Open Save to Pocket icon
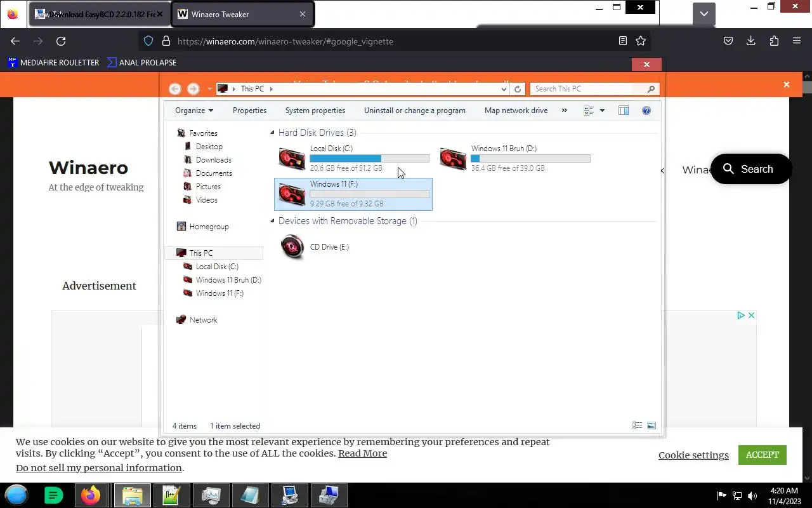The image size is (812, 508). pos(728,41)
